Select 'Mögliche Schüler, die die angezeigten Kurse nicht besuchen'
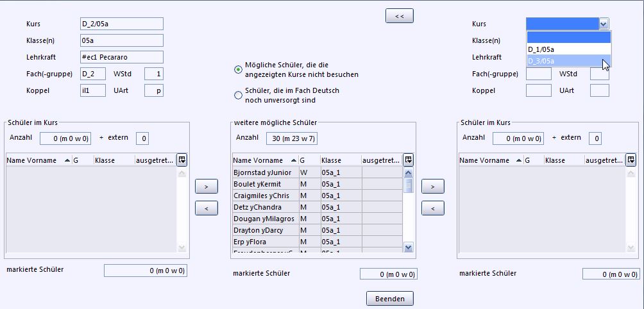This screenshot has height=309, width=644. click(x=238, y=70)
